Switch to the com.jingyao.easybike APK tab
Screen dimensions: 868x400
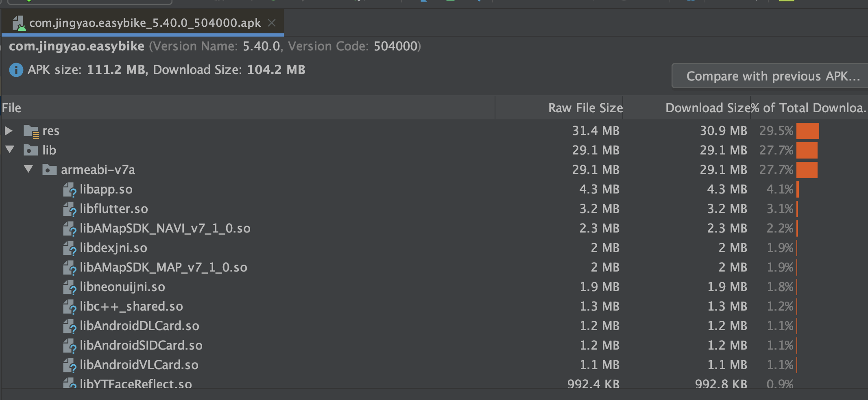tap(144, 23)
